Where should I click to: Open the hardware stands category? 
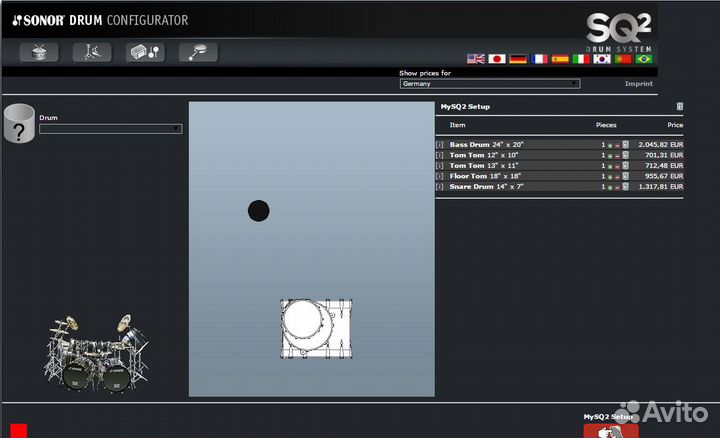coord(92,53)
